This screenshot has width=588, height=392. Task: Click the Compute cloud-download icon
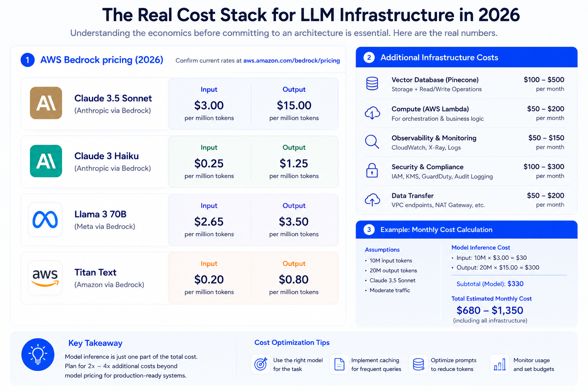tap(372, 113)
